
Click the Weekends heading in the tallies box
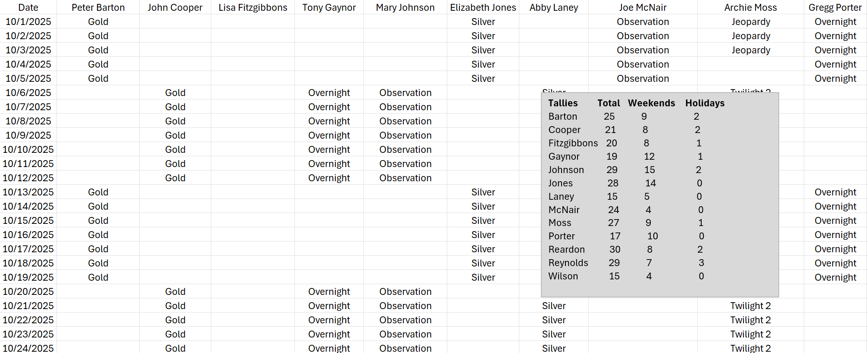[651, 103]
